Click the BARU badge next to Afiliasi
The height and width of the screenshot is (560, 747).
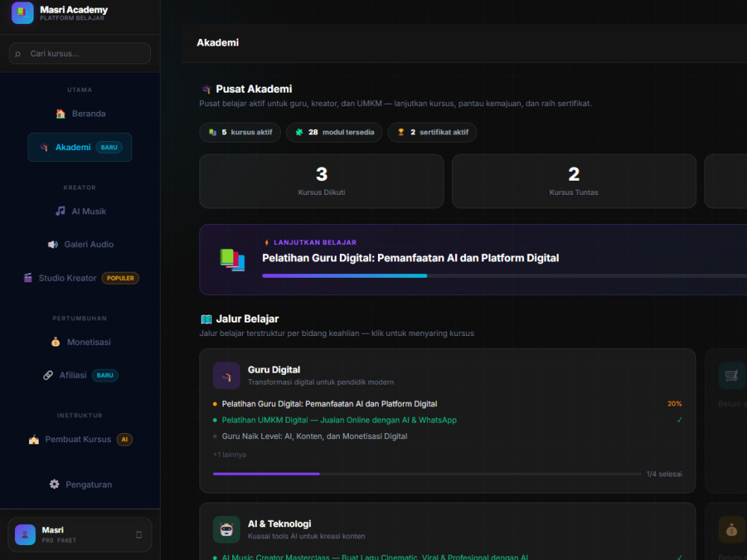pyautogui.click(x=105, y=376)
